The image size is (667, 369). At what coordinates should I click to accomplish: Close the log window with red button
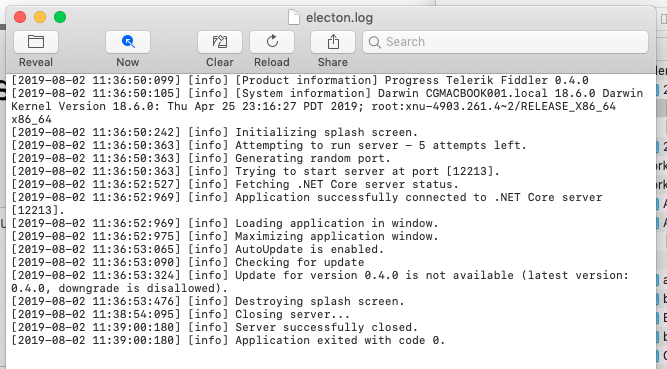click(20, 17)
